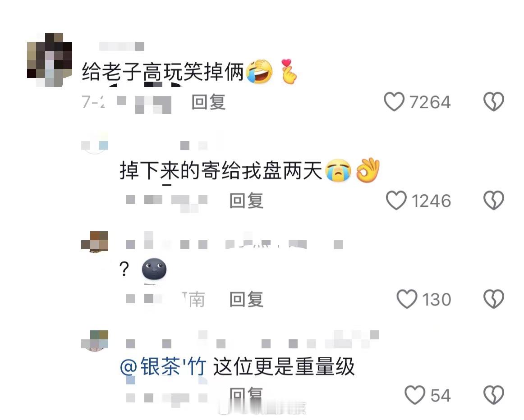Like the question mark comment with 130

click(407, 299)
